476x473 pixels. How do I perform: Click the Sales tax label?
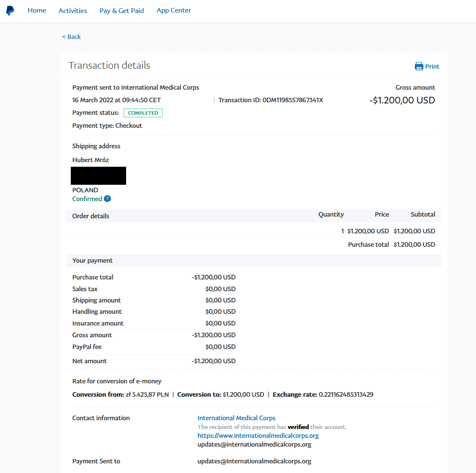point(85,289)
